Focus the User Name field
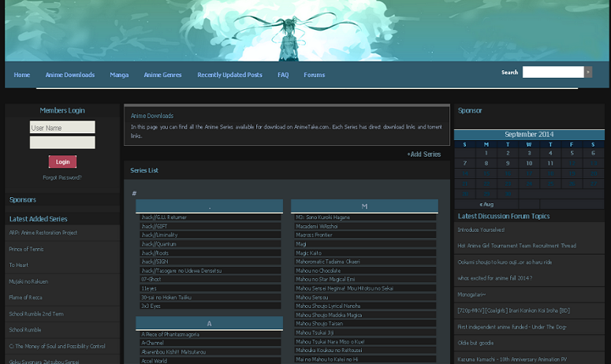This screenshot has height=364, width=611. (62, 128)
